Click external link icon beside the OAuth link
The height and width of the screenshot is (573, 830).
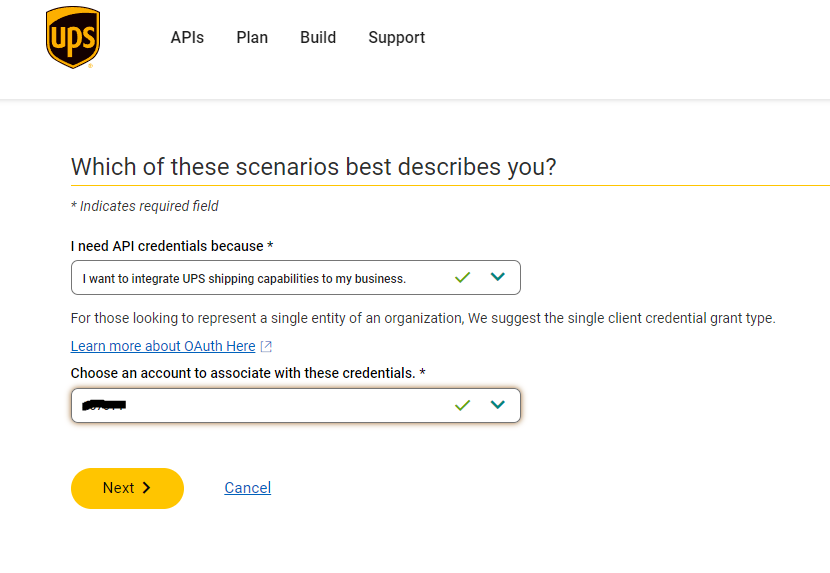[x=266, y=347]
